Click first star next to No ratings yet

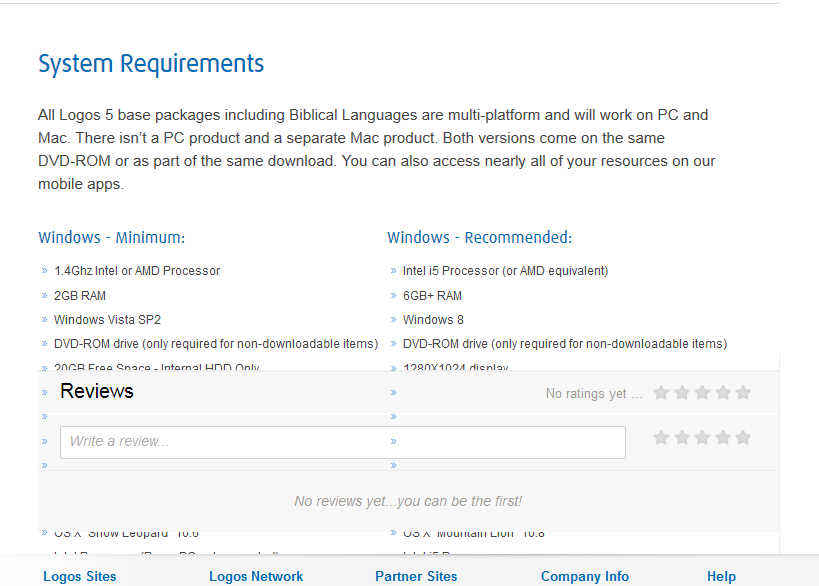[661, 392]
